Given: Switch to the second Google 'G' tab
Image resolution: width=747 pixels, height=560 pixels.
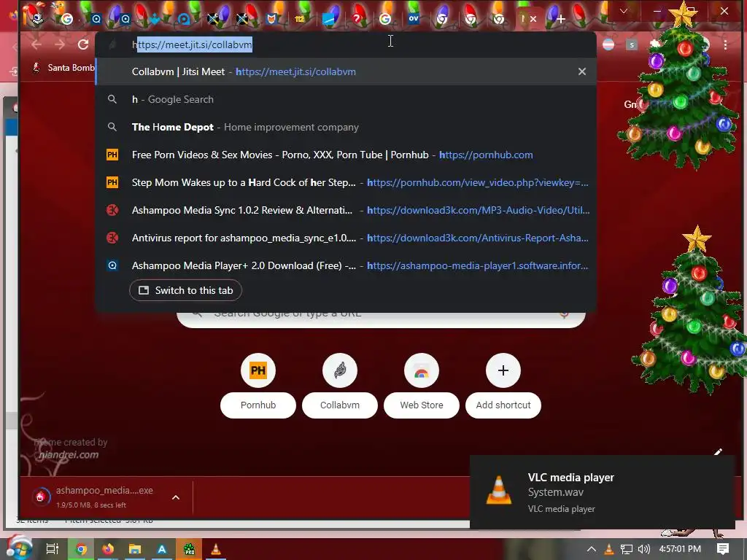Looking at the screenshot, I should pos(385,19).
